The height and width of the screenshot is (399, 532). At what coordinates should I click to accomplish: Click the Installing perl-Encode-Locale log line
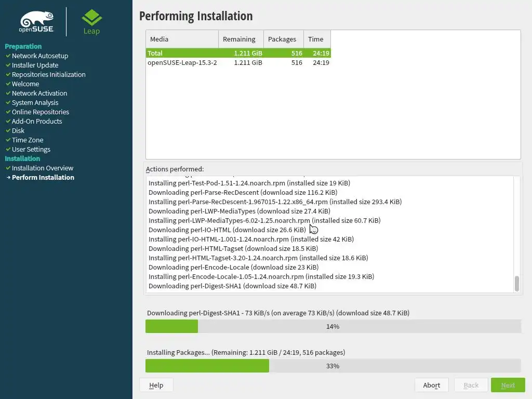pyautogui.click(x=261, y=276)
